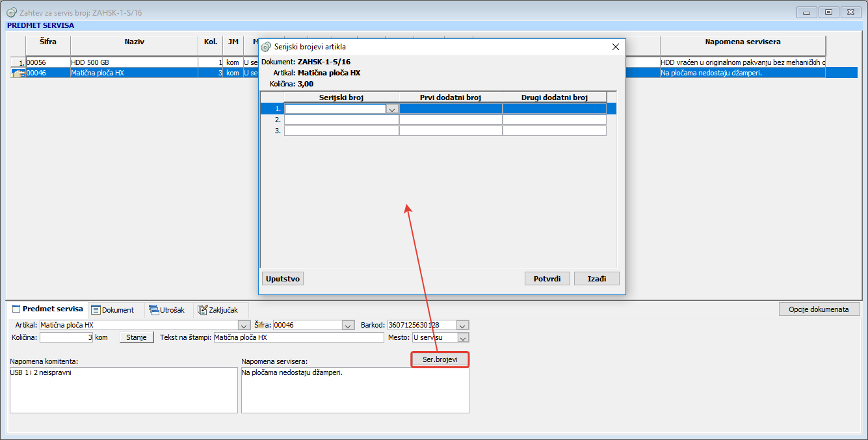
Task: Close the Serijski brojevi artikla dialog
Action: click(x=615, y=47)
